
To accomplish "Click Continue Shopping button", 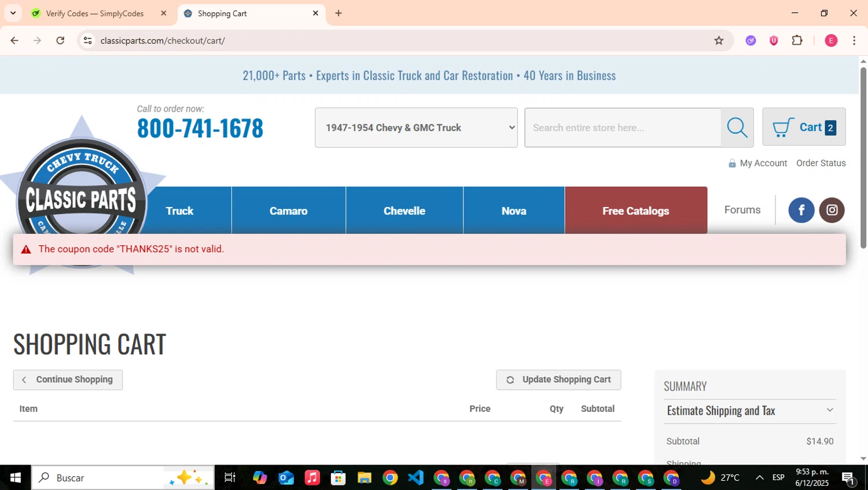I will pos(68,380).
